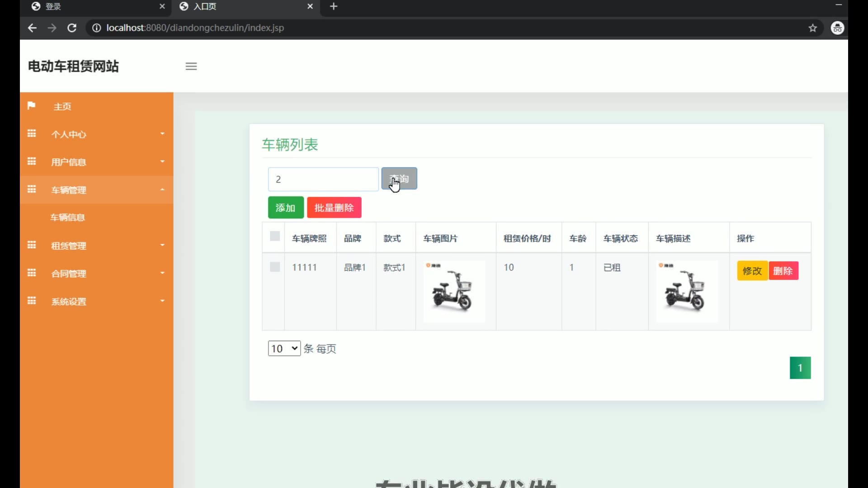Screen dimensions: 868x488
Task: Close the 登录 browser tab
Action: [x=162, y=6]
